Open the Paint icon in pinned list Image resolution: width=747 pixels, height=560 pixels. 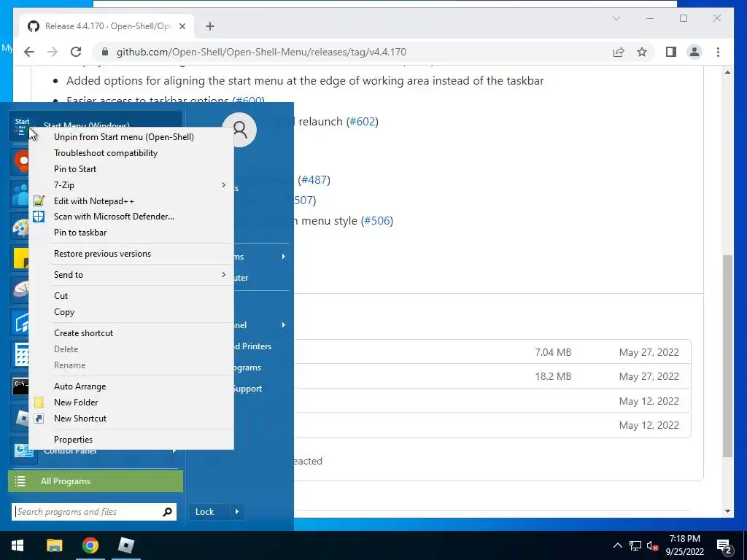tap(21, 227)
